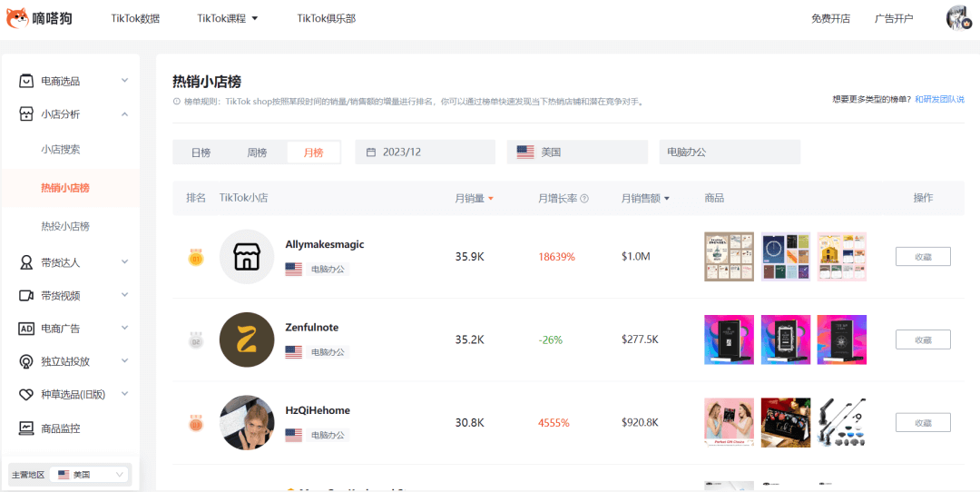Viewport: 980px width, 492px height.
Task: Click the 和研发团队说 link
Action: tap(939, 99)
